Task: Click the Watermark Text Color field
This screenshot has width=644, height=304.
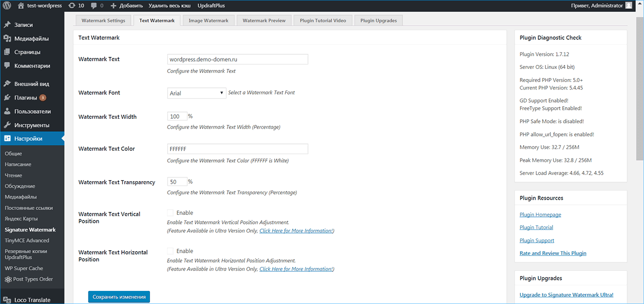Action: click(237, 149)
